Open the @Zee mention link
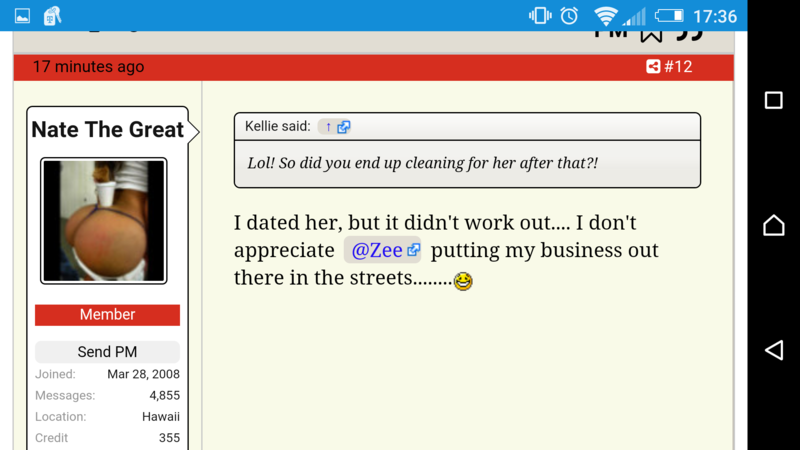Screen dimensions: 800x450 pyautogui.click(x=376, y=251)
